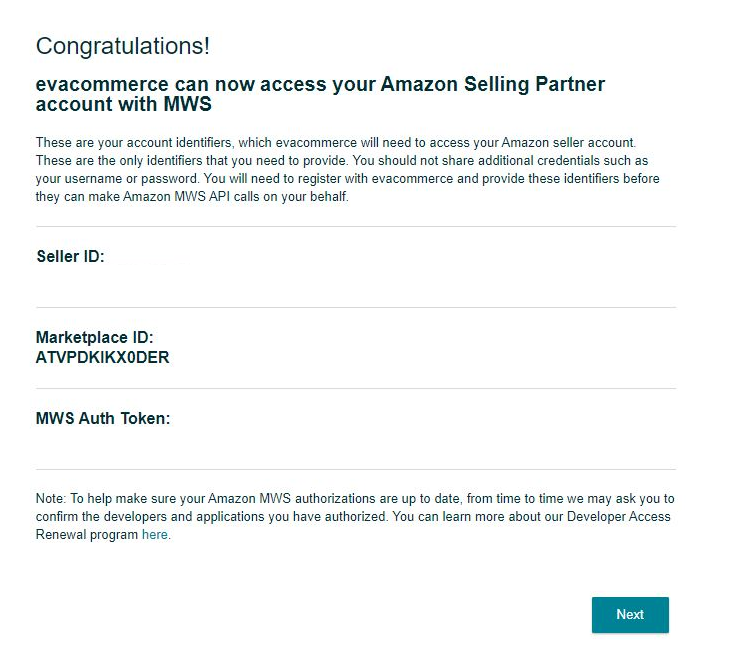This screenshot has width=749, height=661.
Task: Select the ATVPDKIKX0DER marketplace value
Action: (x=103, y=357)
